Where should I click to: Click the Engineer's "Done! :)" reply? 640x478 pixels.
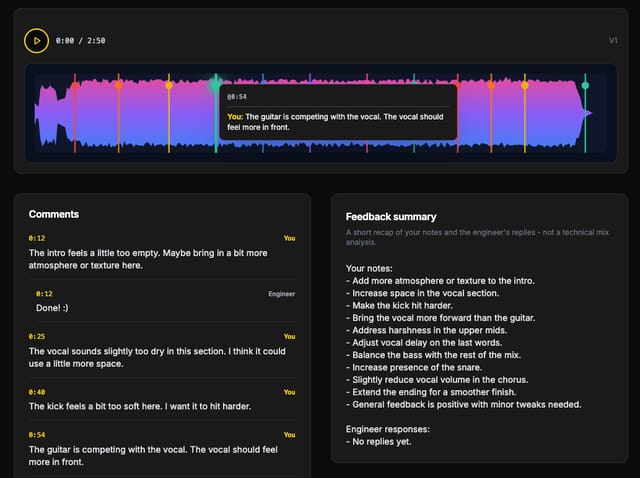click(x=52, y=308)
